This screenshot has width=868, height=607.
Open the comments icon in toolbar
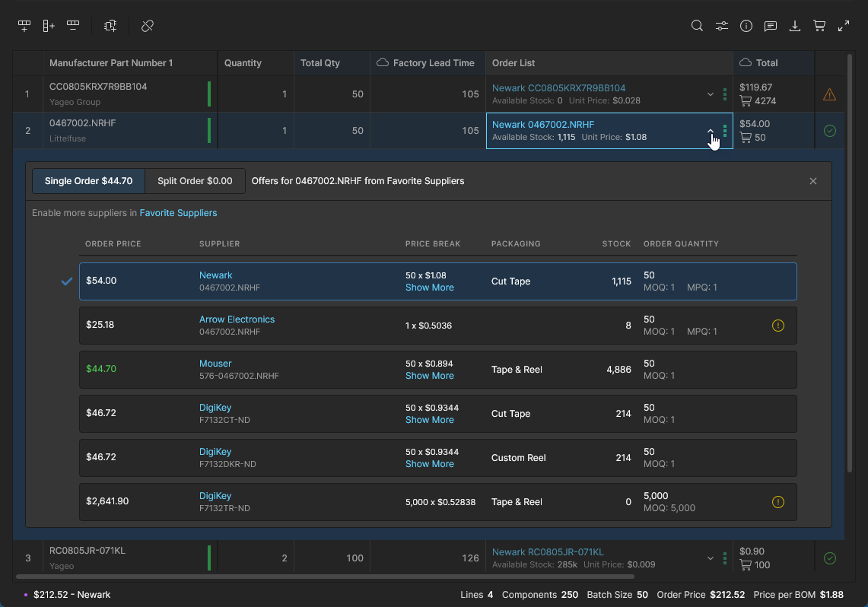click(x=771, y=26)
